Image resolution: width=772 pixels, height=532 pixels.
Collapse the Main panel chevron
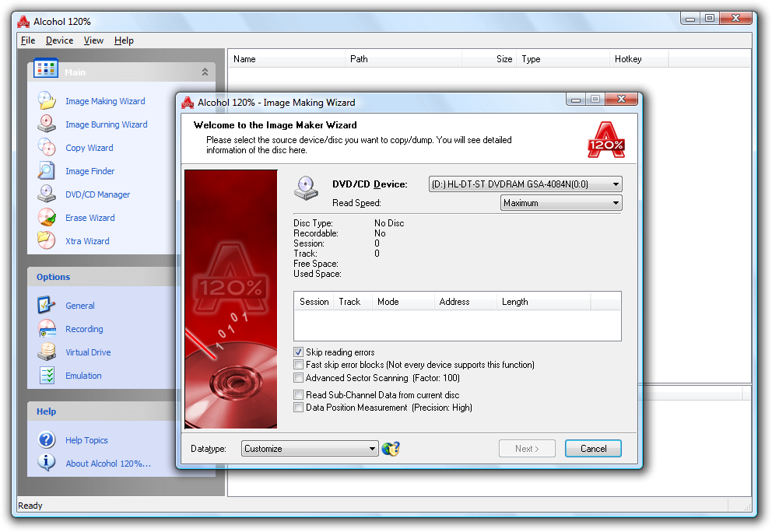tap(205, 72)
